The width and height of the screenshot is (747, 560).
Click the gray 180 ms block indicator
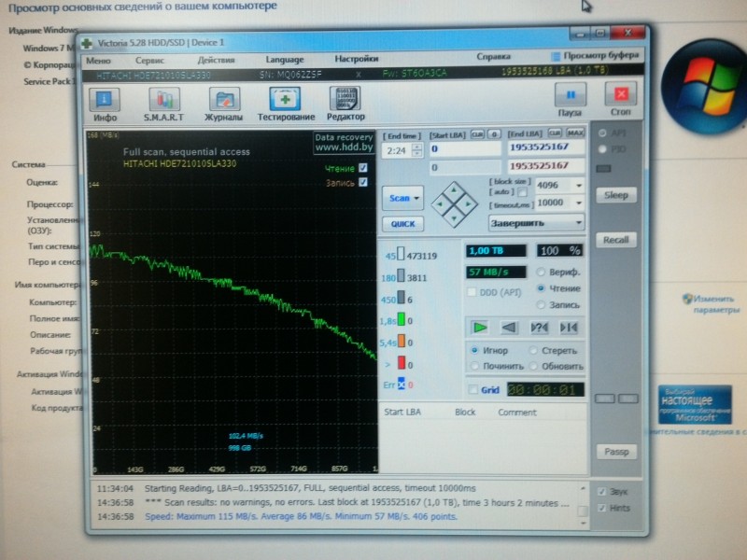[x=402, y=275]
